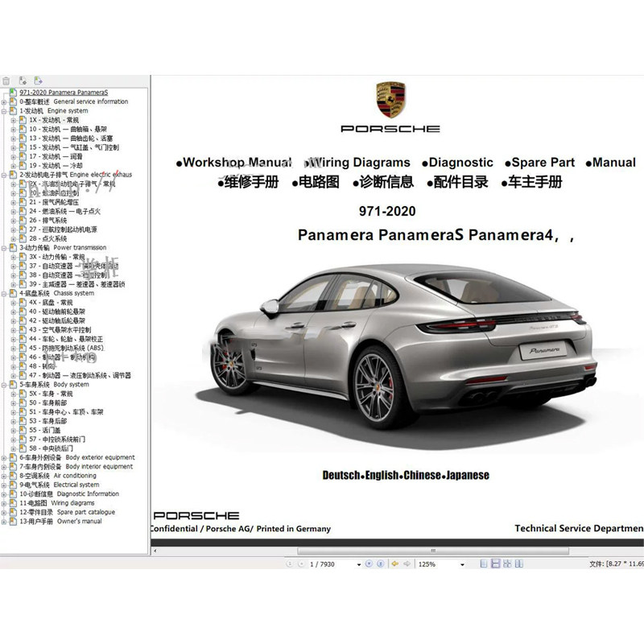This screenshot has width=644, height=644.
Task: Click the horizontal scrollbar thumb under document
Action: pos(433,551)
